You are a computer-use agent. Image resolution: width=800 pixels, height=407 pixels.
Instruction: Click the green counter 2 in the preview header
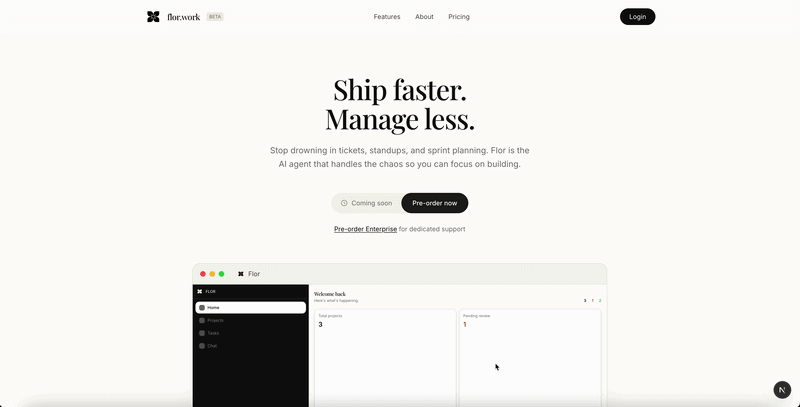600,300
